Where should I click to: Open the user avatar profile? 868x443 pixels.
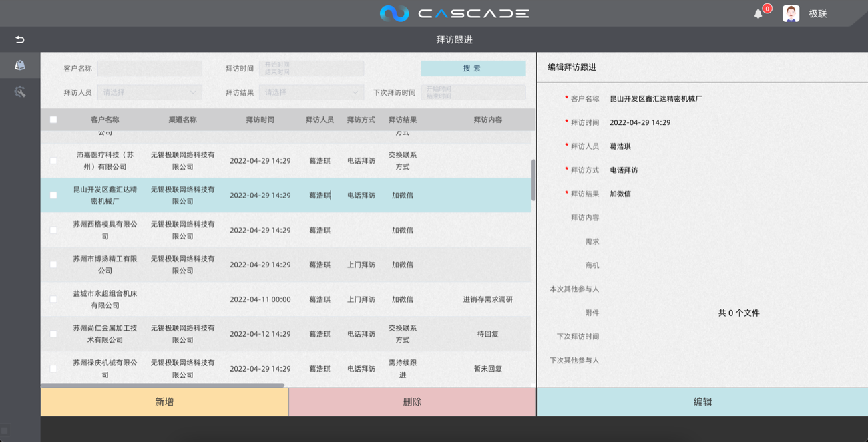tap(791, 13)
